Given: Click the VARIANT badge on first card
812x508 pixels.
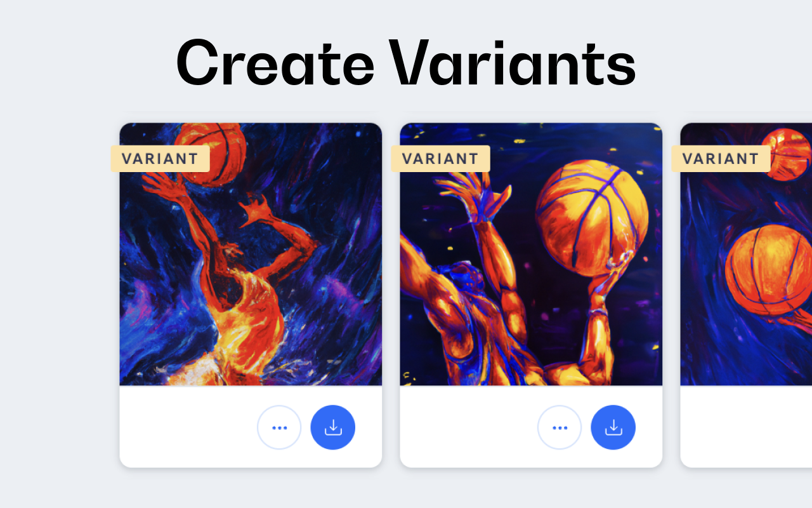Looking at the screenshot, I should point(160,159).
